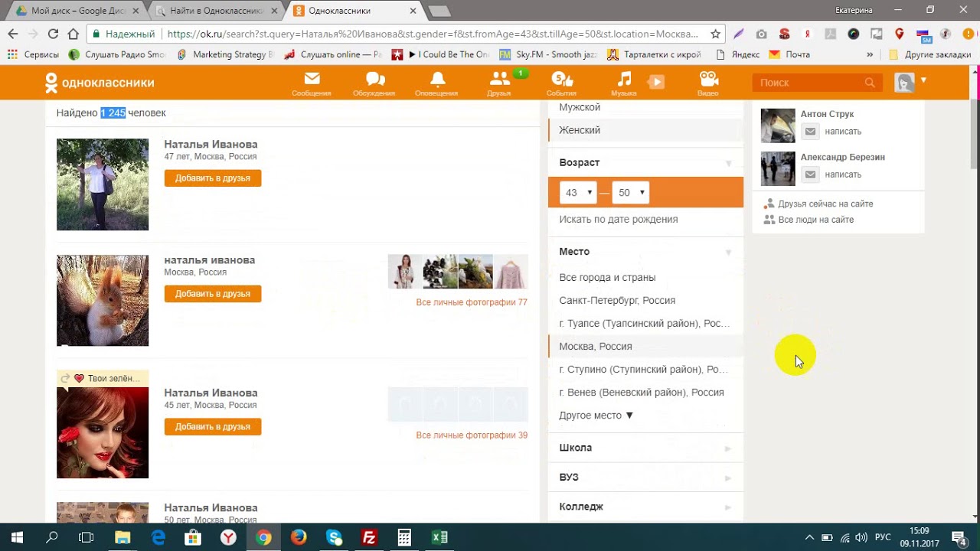Image resolution: width=980 pixels, height=551 pixels.
Task: Add 45-year-old Наталья Иванова as friend
Action: coord(213,426)
